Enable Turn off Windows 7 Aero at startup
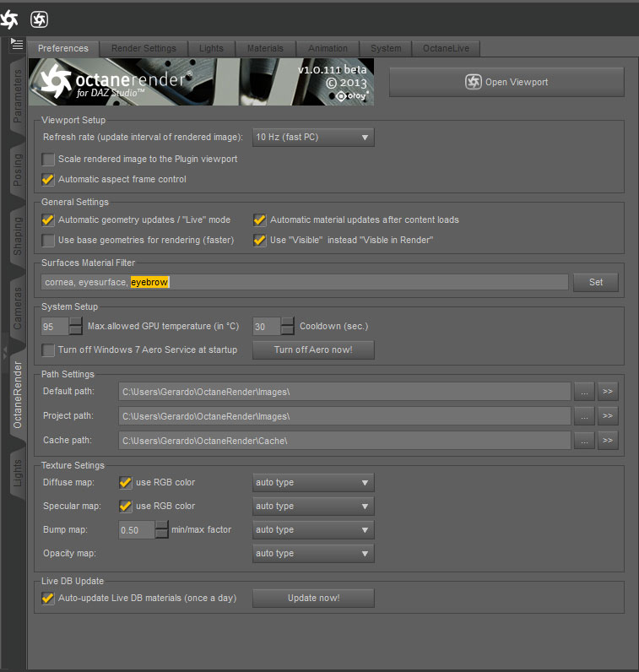Image resolution: width=639 pixels, height=672 pixels. pos(48,350)
